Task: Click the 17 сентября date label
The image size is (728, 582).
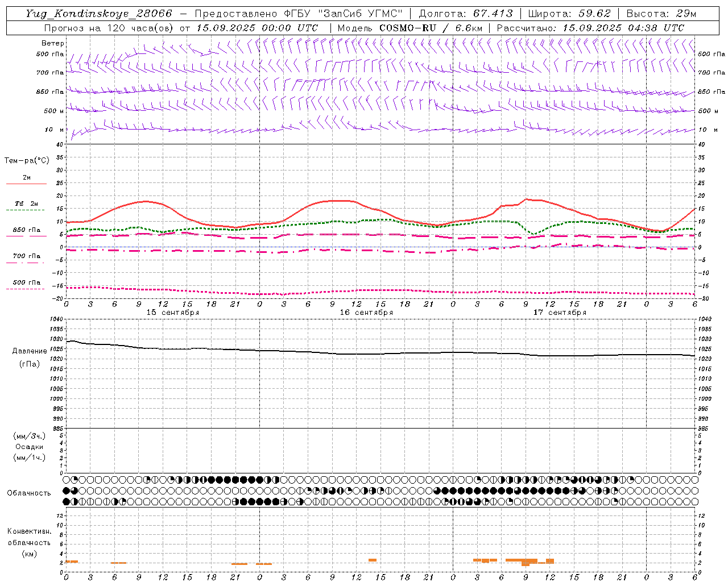Action: click(x=560, y=313)
